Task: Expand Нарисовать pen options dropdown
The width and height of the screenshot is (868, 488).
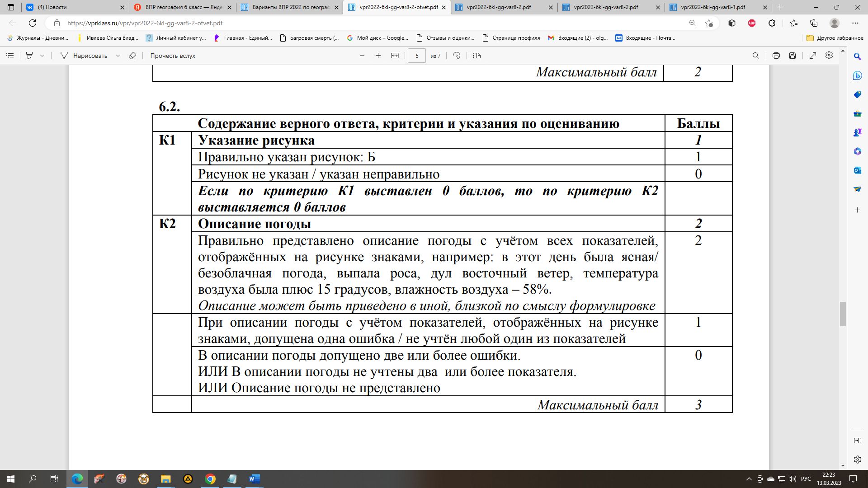Action: coord(118,56)
